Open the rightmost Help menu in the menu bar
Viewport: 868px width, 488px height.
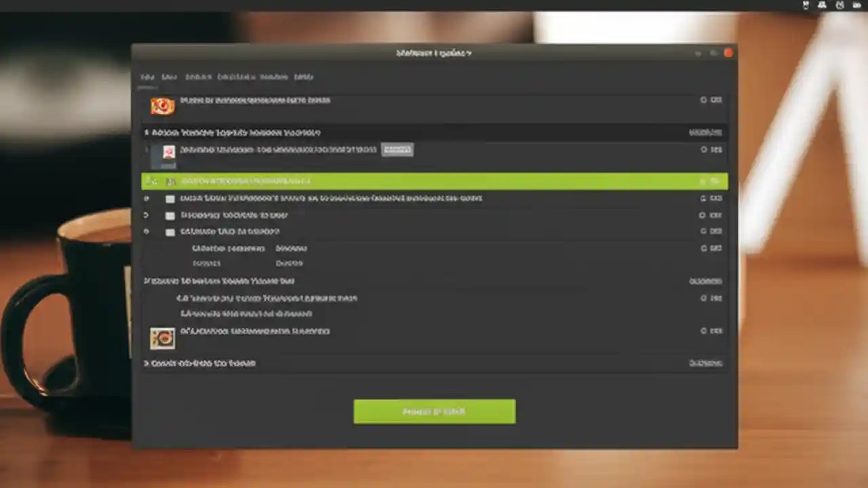[304, 77]
